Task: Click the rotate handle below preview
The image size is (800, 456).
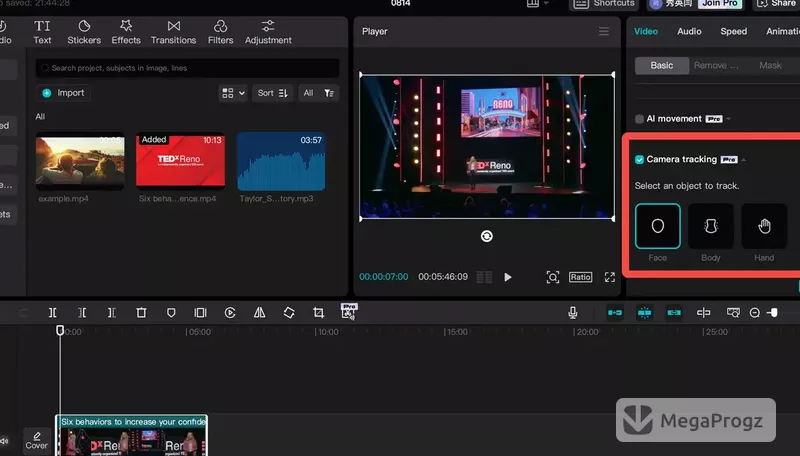Action: tap(486, 236)
